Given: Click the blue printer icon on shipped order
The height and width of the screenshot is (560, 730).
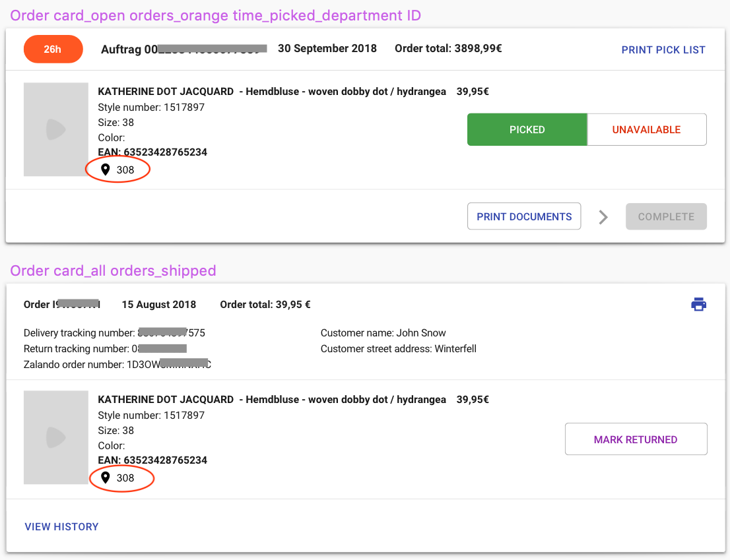Looking at the screenshot, I should 698,304.
